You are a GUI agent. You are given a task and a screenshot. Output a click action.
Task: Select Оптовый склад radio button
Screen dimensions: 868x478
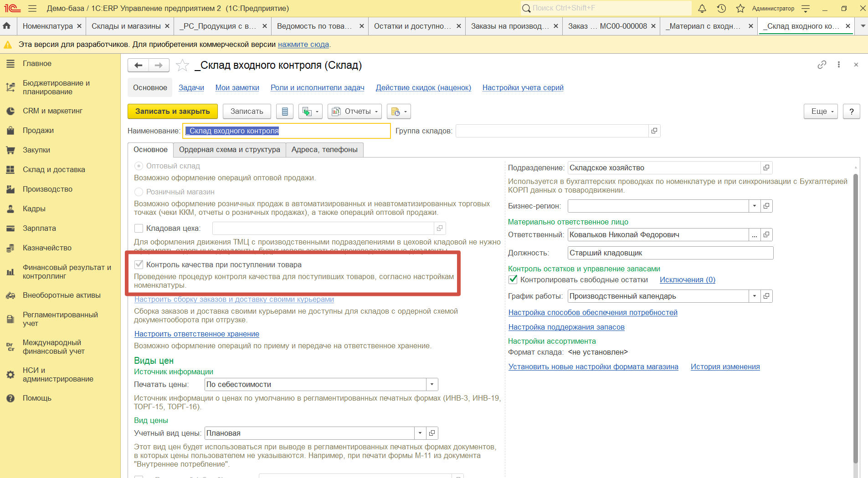(x=139, y=166)
